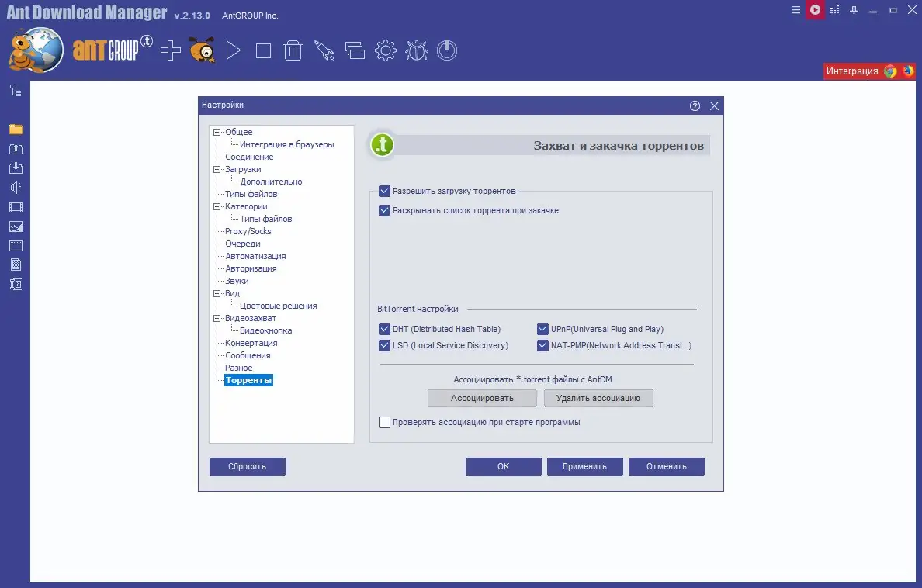Viewport: 922px width, 588px height.
Task: Open the hamburger menu in title bar
Action: (795, 10)
